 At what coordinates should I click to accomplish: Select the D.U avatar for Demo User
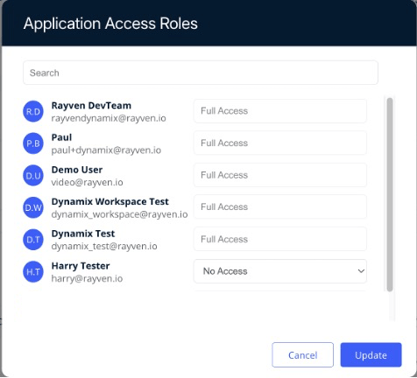click(x=33, y=176)
